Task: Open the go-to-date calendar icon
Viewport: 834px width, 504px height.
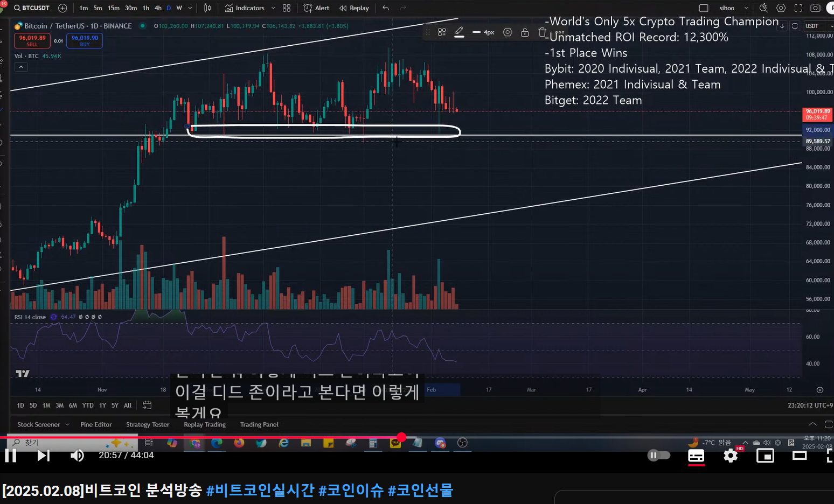Action: (x=147, y=405)
